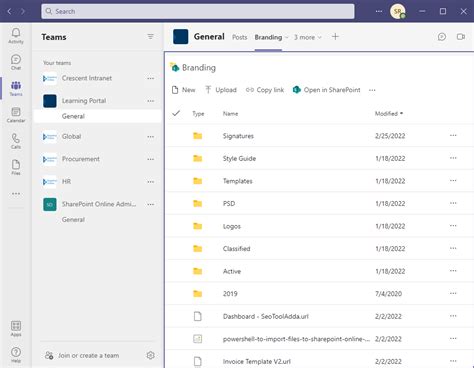
Task: Start a meeting with the Meet camera icon
Action: click(x=461, y=37)
